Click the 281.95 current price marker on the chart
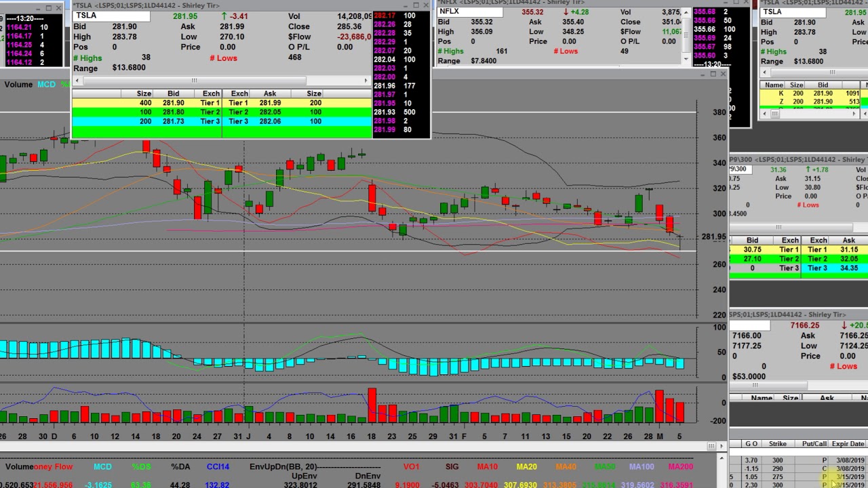 (714, 237)
